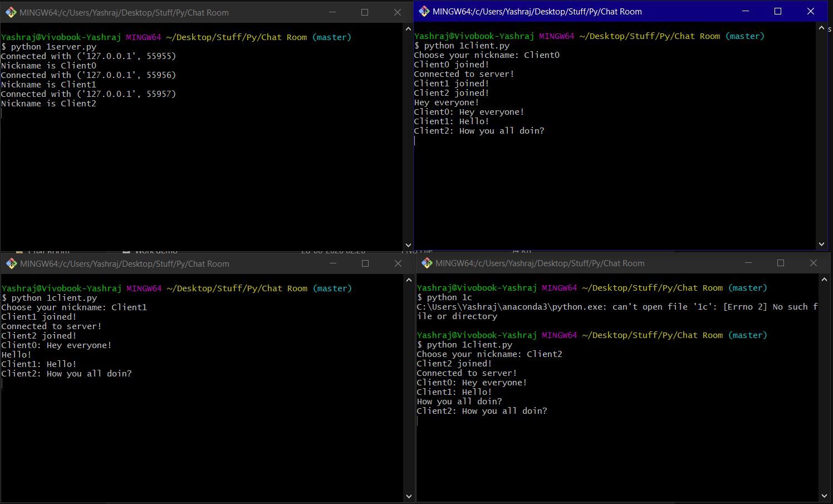Click scroll-down arrow in Client2 terminal
This screenshot has height=504, width=833.
click(824, 496)
